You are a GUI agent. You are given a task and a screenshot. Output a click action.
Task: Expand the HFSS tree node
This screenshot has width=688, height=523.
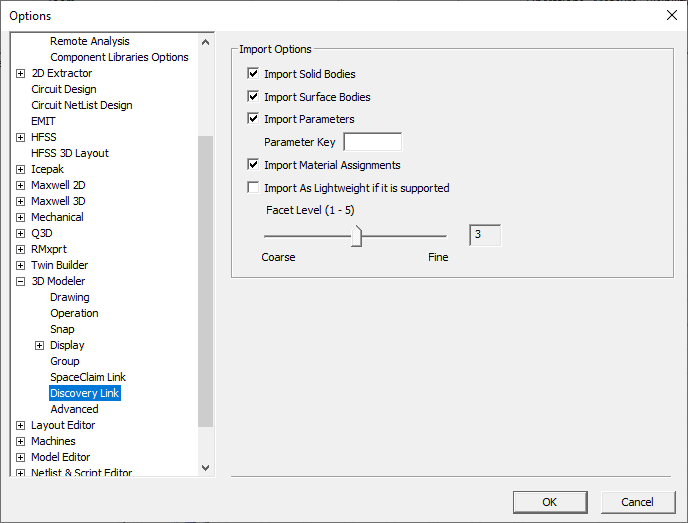21,137
